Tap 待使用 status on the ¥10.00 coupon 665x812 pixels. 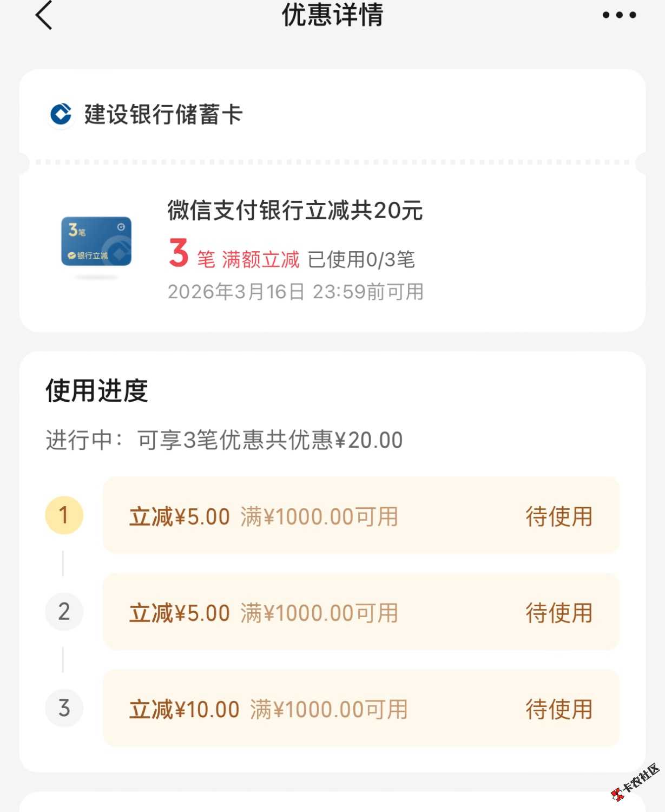tap(559, 709)
